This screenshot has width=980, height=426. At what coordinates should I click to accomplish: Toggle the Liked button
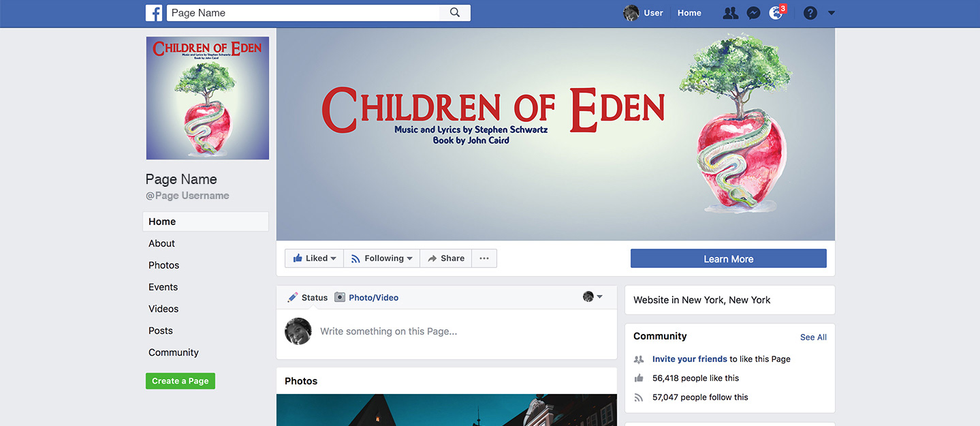(x=314, y=258)
